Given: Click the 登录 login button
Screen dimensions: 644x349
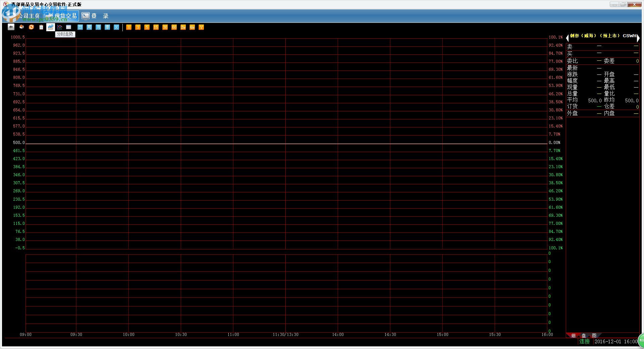Looking at the screenshot, I should 95,16.
